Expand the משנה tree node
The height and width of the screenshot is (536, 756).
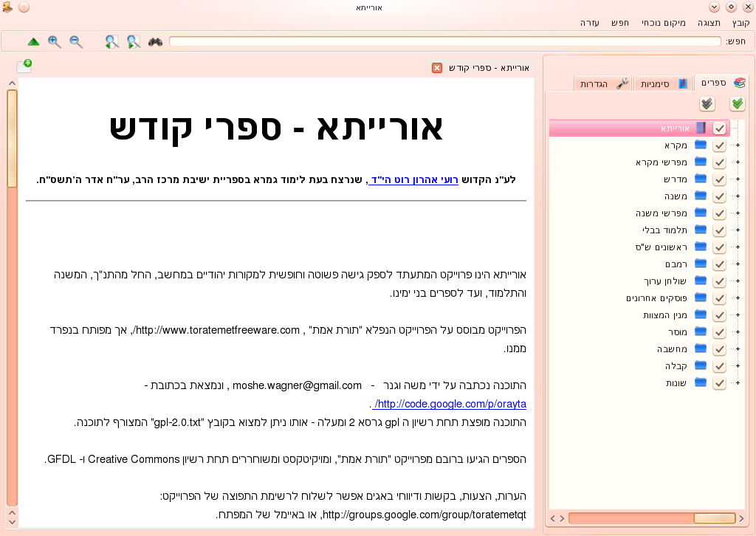(738, 196)
